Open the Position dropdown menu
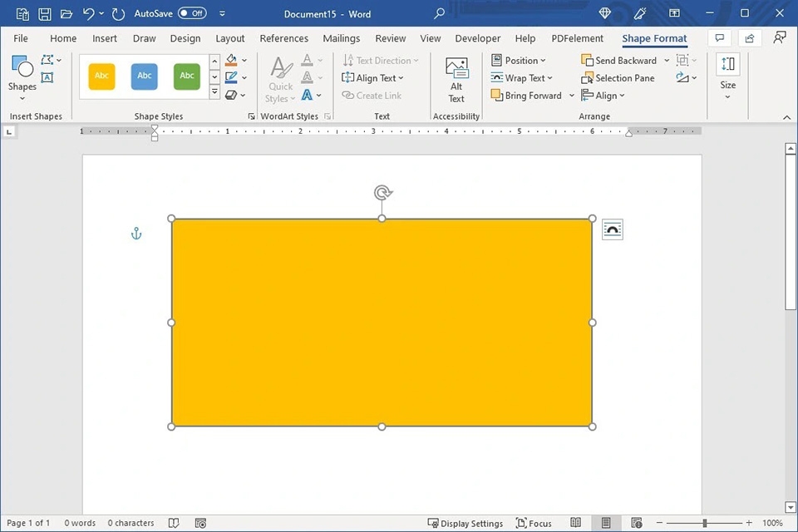Viewport: 798px width, 532px height. (519, 61)
